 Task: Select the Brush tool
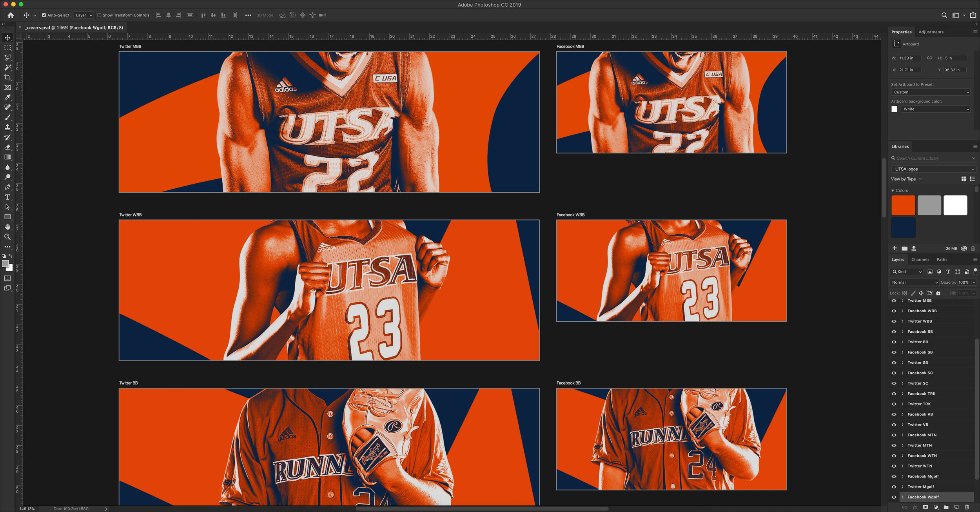click(x=7, y=117)
